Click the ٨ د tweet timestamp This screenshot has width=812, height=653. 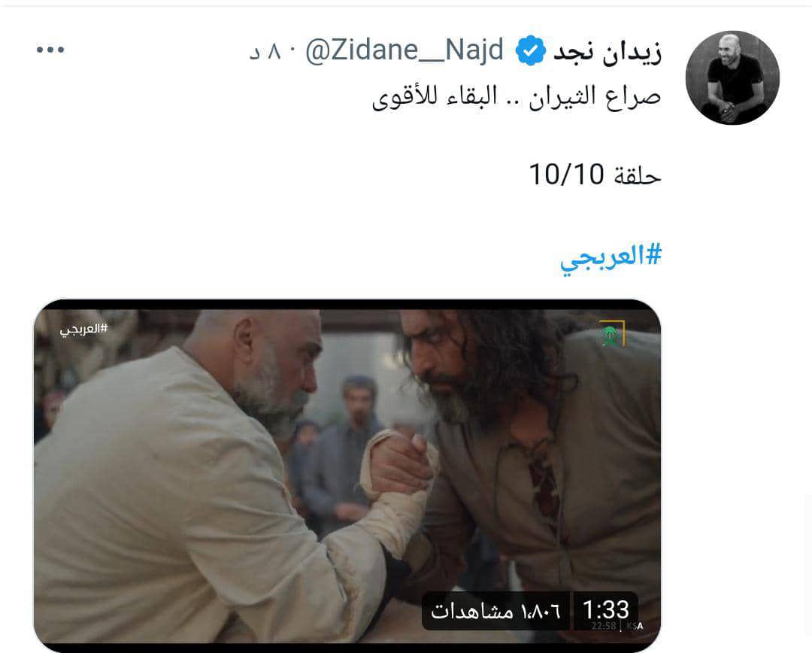click(x=265, y=51)
